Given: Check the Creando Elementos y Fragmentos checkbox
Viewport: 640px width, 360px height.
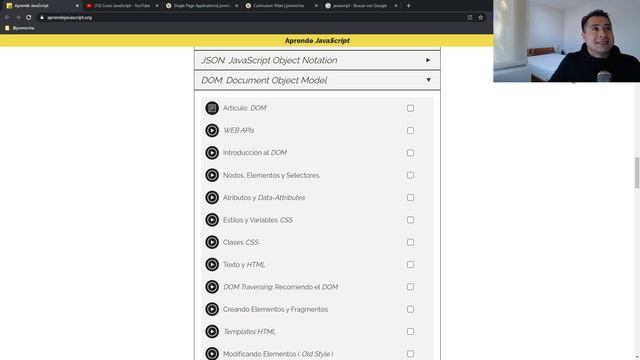Looking at the screenshot, I should click(x=410, y=309).
